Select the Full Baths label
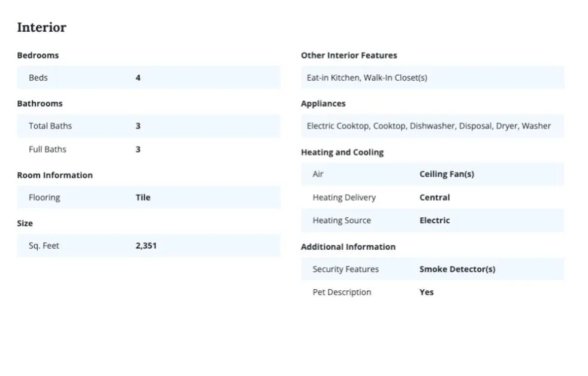 coord(47,150)
